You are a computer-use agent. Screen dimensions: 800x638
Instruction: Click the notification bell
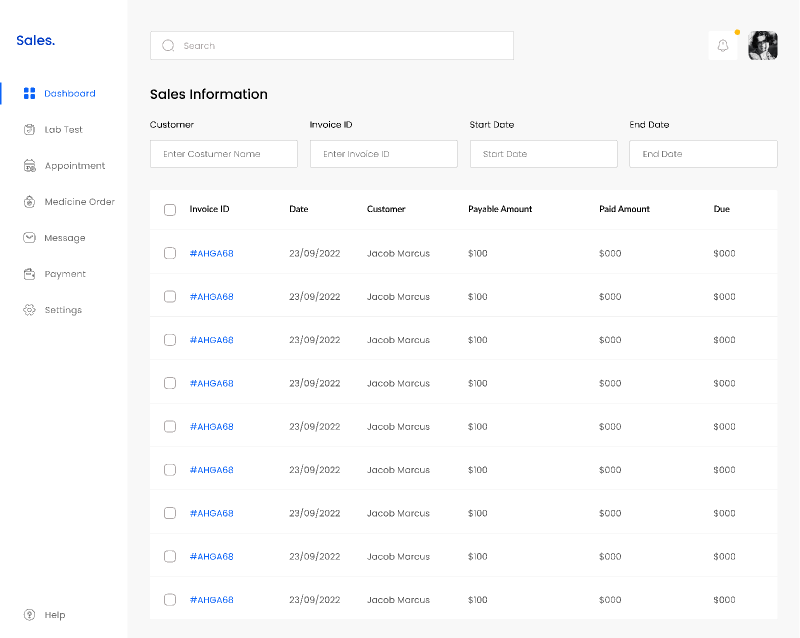(723, 45)
